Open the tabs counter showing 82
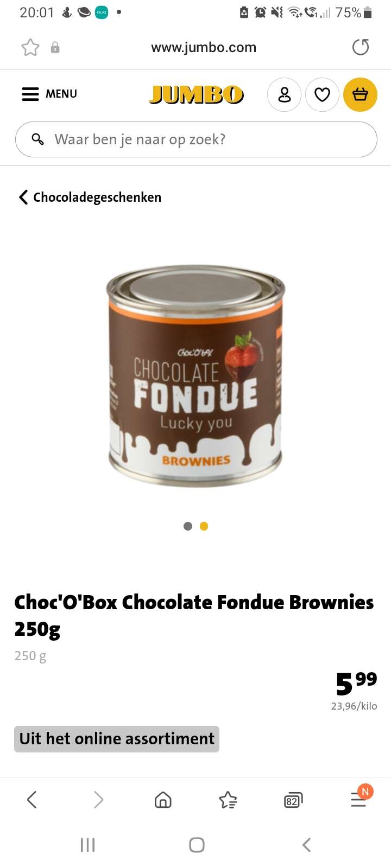 (x=293, y=800)
